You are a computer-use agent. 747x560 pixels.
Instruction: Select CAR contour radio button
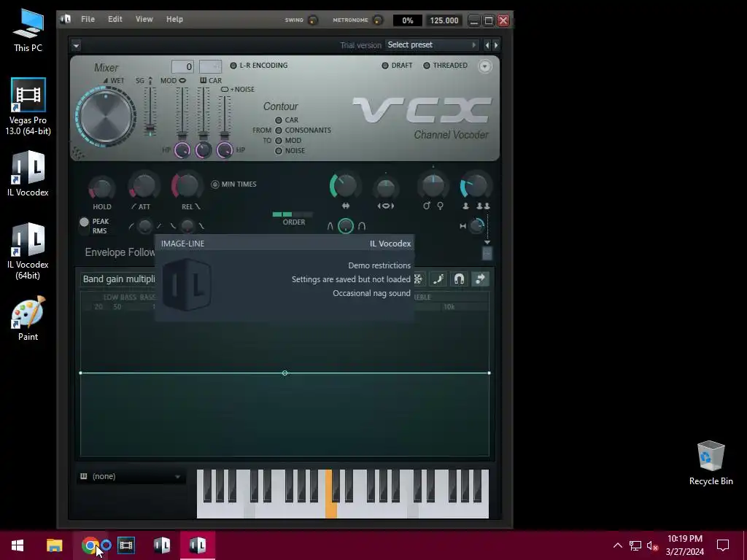coord(279,120)
